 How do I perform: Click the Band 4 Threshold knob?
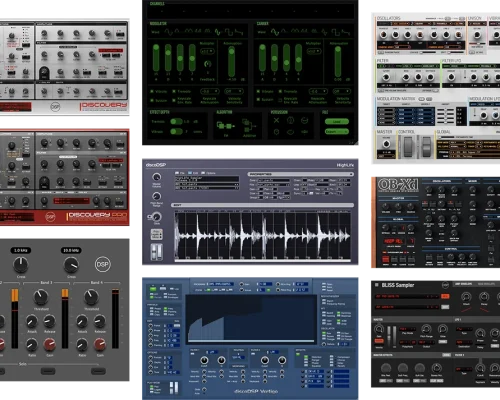pos(91,297)
